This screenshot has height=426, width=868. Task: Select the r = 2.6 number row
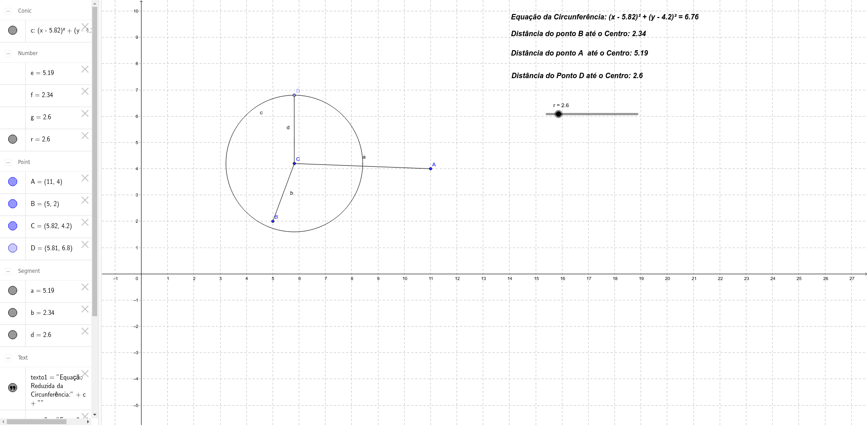46,140
